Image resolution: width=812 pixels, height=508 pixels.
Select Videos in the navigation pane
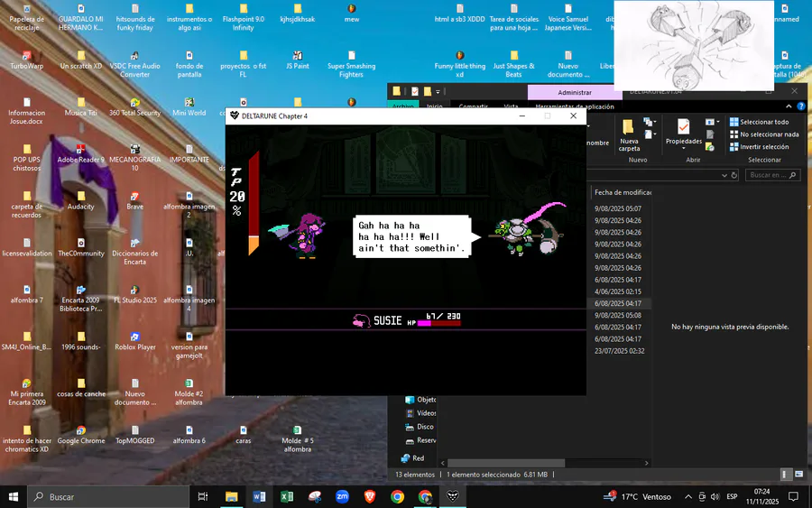pyautogui.click(x=421, y=413)
